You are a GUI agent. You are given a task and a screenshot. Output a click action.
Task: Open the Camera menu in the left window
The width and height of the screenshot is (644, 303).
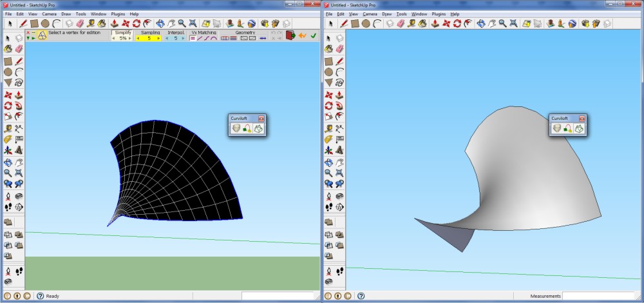coord(49,14)
